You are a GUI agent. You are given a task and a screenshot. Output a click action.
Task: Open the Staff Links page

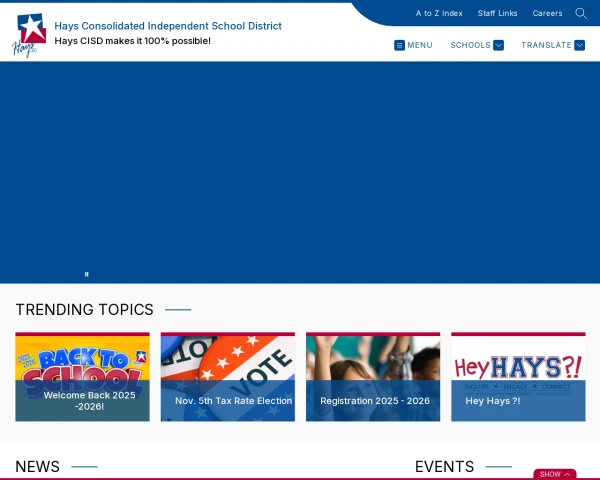click(497, 13)
